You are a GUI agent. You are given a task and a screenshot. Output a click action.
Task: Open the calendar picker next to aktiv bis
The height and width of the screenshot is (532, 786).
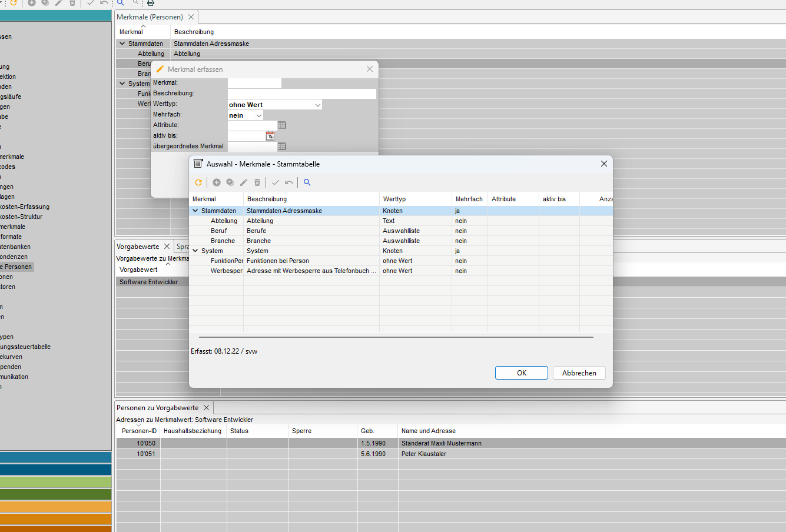[270, 136]
